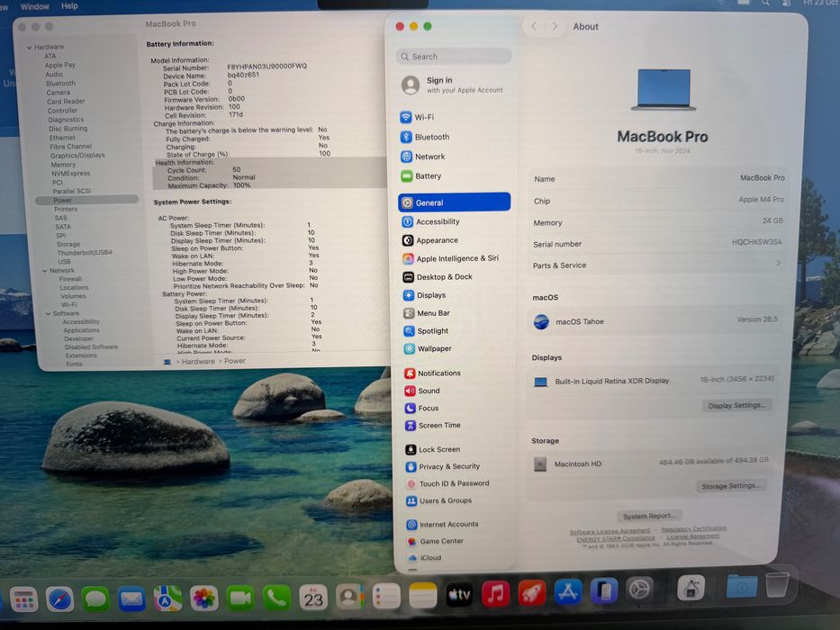The width and height of the screenshot is (840, 630).
Task: Go forward using the toolbar forward arrow
Action: (555, 26)
